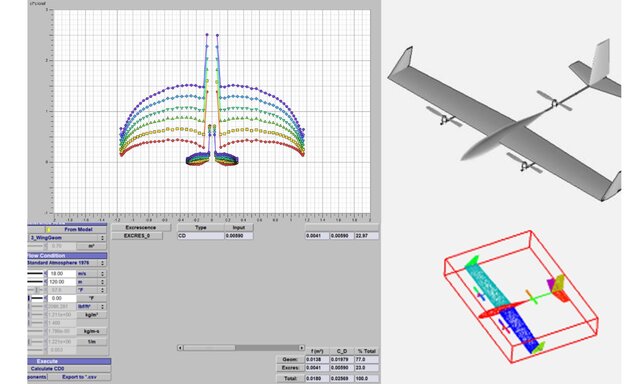Click the kg/m³ density unit button

(91, 315)
